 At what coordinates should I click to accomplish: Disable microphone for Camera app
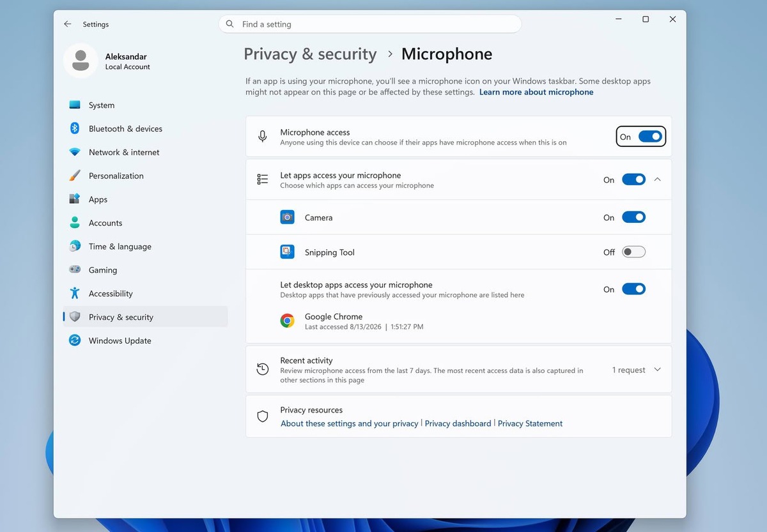pyautogui.click(x=634, y=217)
